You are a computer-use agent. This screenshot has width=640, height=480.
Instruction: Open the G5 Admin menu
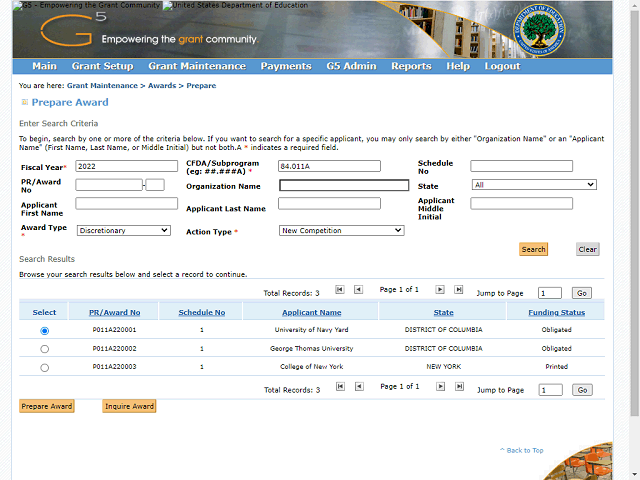pyautogui.click(x=351, y=66)
